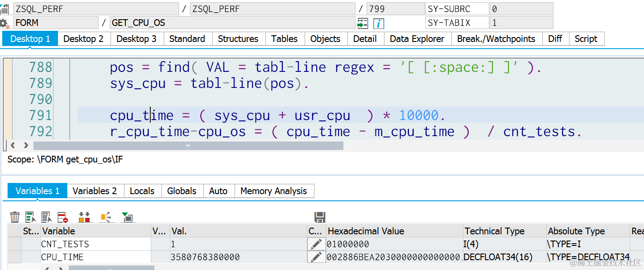
Task: Click the first program field showing ZSQL_PERF
Action: [96, 9]
